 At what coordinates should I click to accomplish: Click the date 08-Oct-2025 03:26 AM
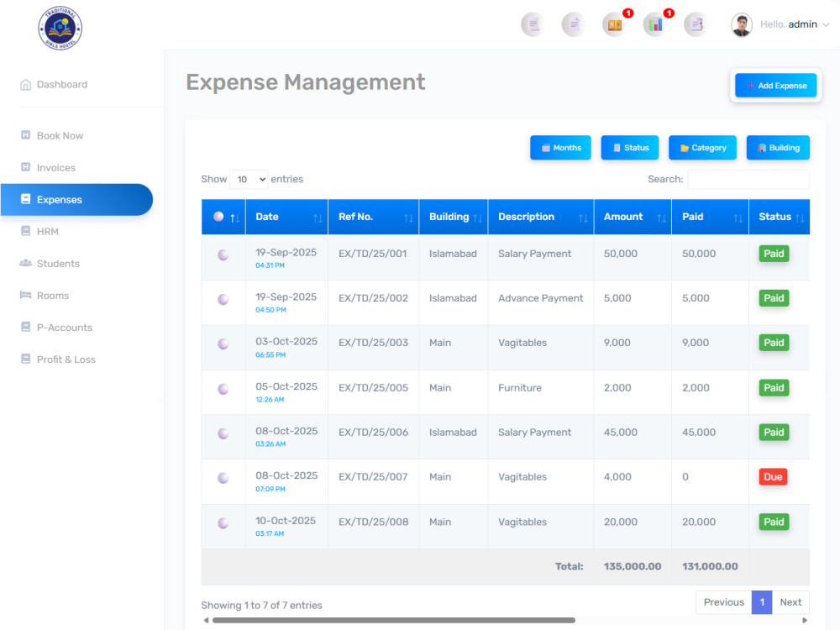286,436
